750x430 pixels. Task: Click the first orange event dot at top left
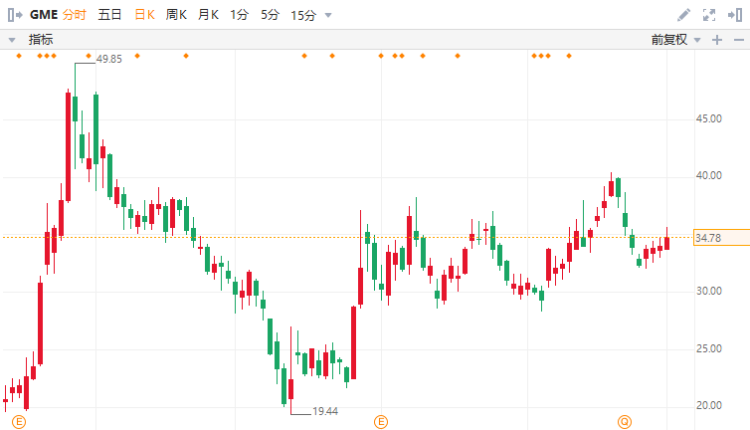(19, 56)
